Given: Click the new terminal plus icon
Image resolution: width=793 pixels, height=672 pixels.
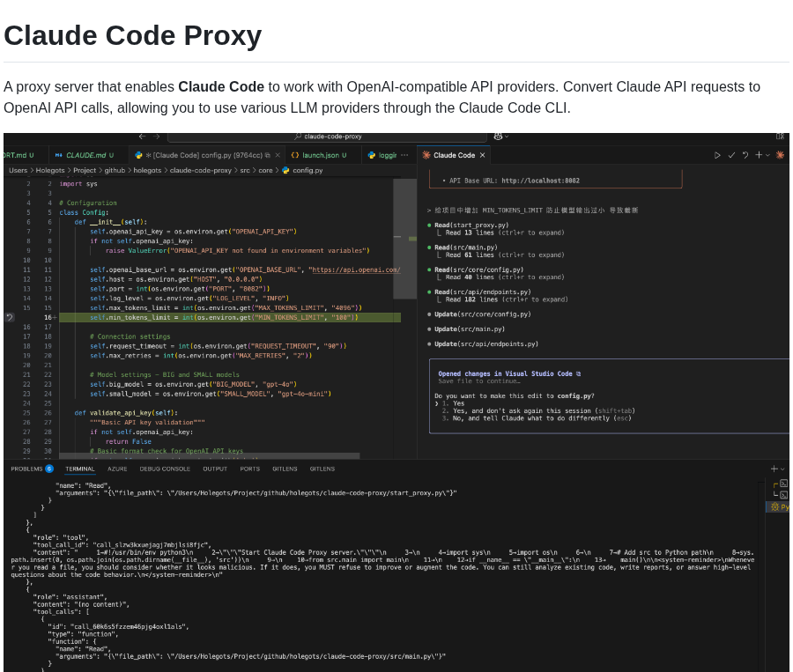Looking at the screenshot, I should coord(774,469).
